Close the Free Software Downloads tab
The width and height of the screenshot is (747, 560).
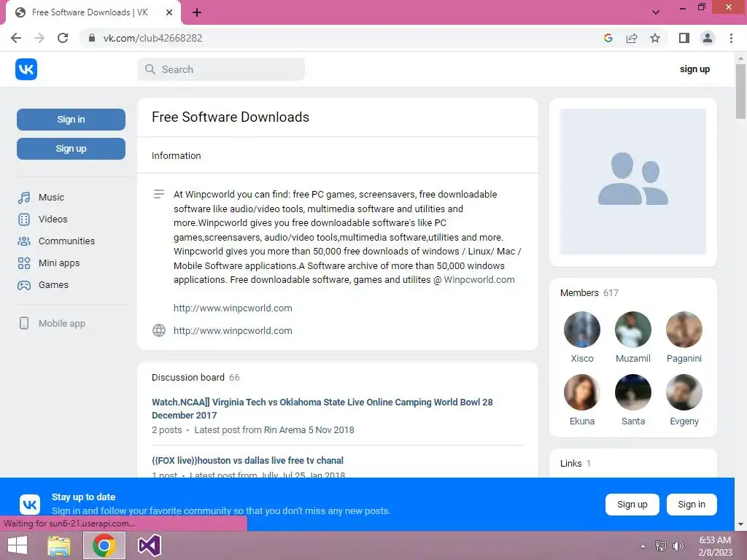click(x=169, y=12)
